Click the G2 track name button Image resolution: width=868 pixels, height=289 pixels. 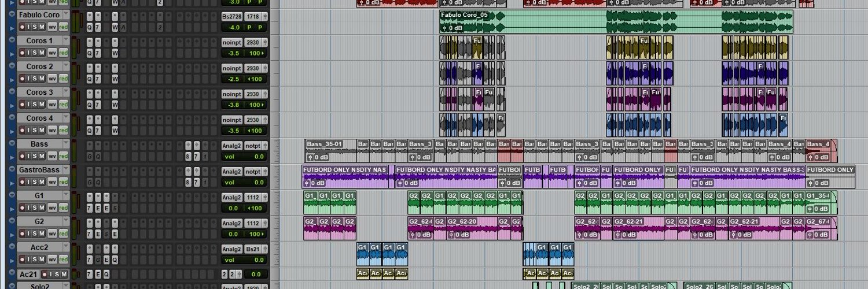tap(39, 221)
